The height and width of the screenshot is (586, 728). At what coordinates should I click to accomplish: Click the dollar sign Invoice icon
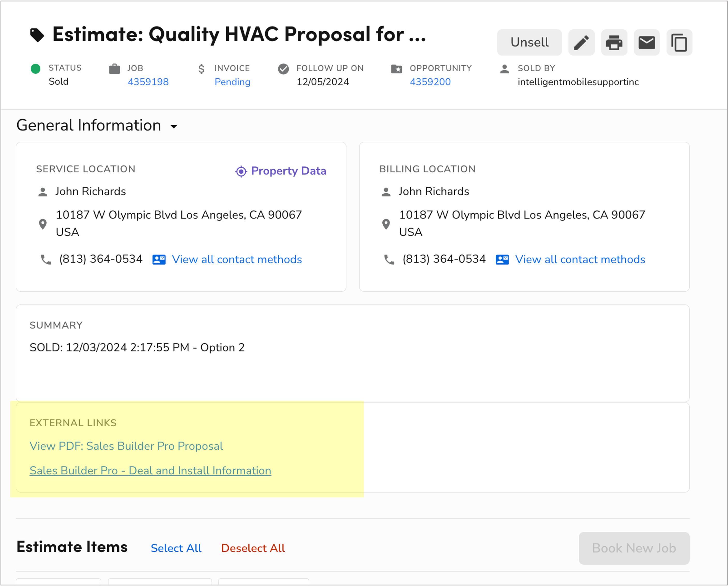click(x=201, y=69)
